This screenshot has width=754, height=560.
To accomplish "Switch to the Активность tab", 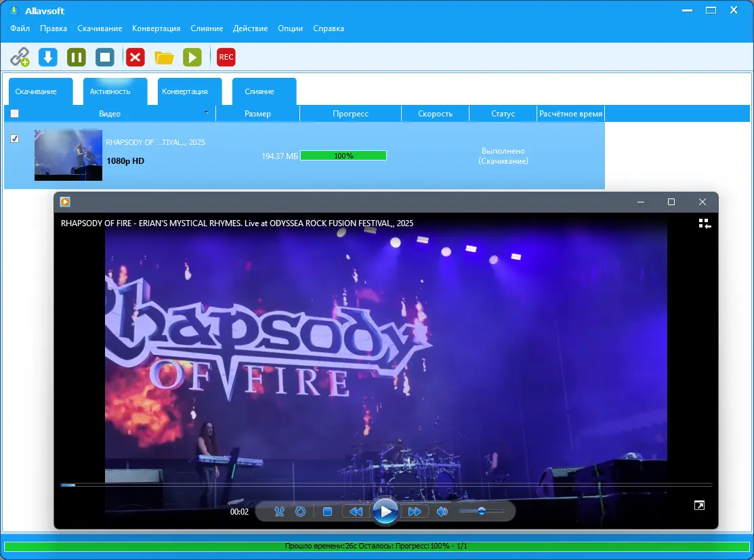I will (x=115, y=91).
